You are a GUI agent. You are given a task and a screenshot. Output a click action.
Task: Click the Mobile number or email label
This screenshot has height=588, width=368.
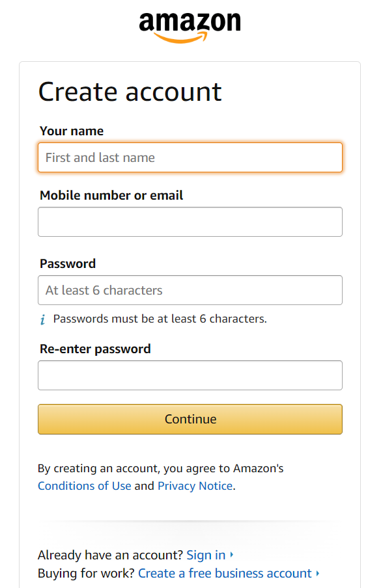111,195
